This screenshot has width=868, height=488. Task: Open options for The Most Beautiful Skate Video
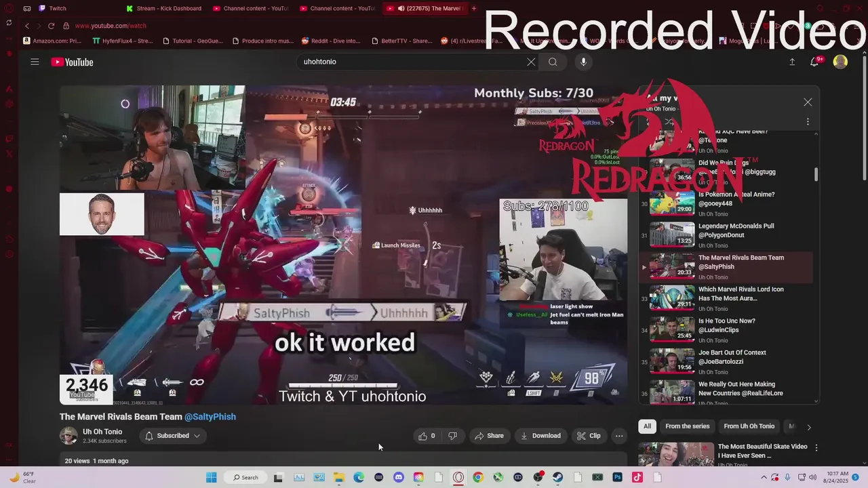coord(816,447)
